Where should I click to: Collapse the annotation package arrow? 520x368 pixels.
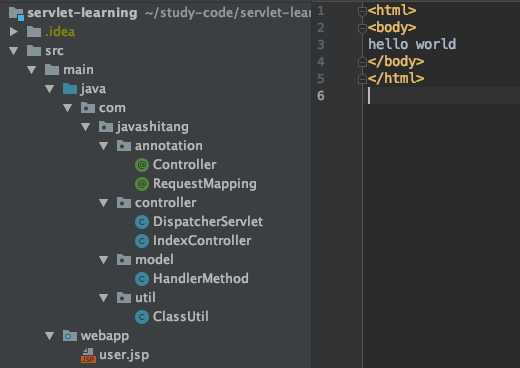click(x=104, y=146)
